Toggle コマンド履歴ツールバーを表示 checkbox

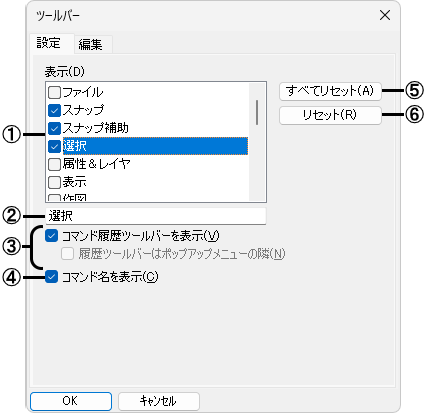(x=51, y=236)
